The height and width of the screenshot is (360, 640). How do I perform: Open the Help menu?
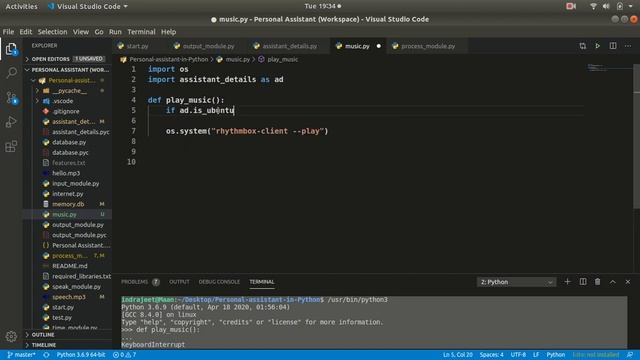(x=168, y=32)
